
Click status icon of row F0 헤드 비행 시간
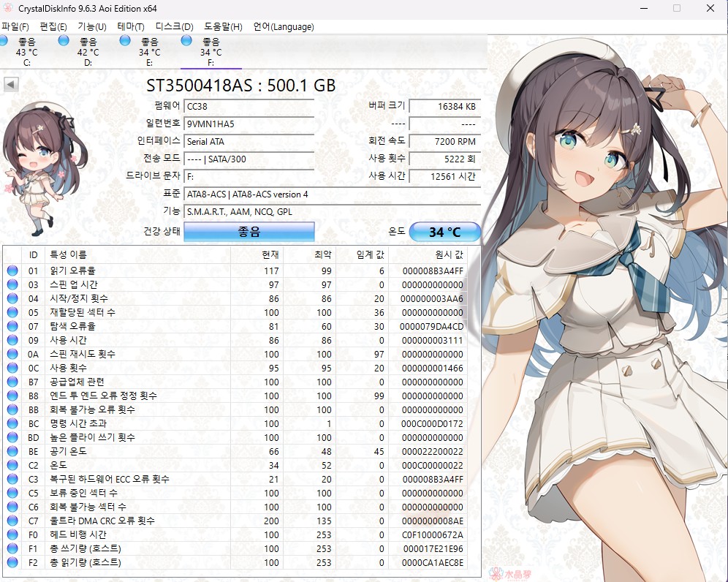pyautogui.click(x=12, y=534)
